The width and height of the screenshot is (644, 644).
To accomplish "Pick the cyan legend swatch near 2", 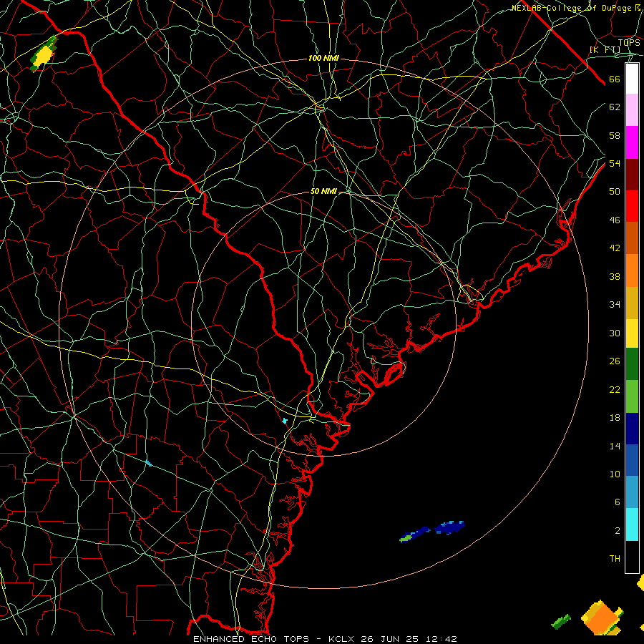I will [632, 524].
